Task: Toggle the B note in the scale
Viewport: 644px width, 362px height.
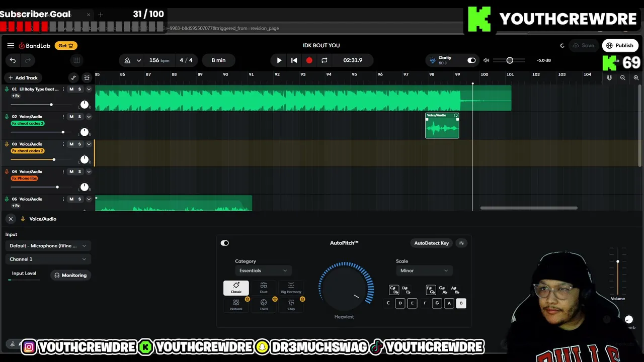Action: 461,303
